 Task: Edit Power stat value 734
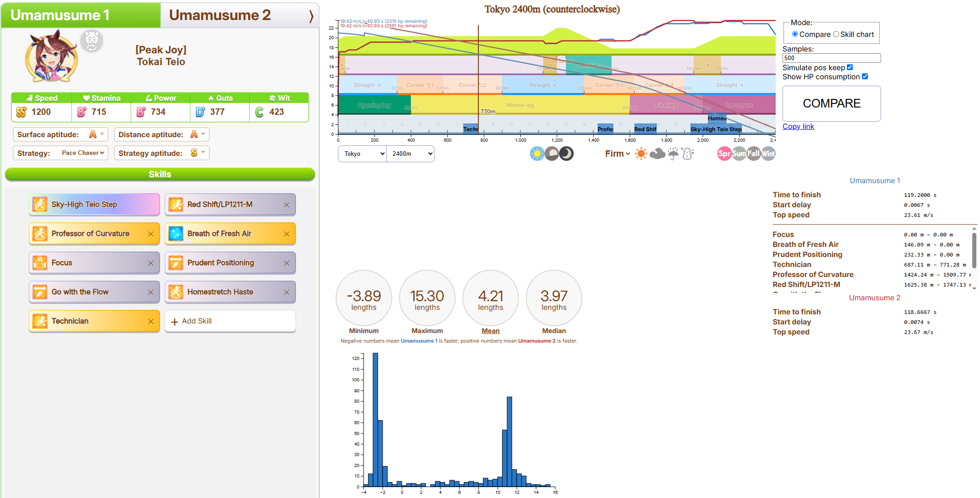(x=161, y=112)
